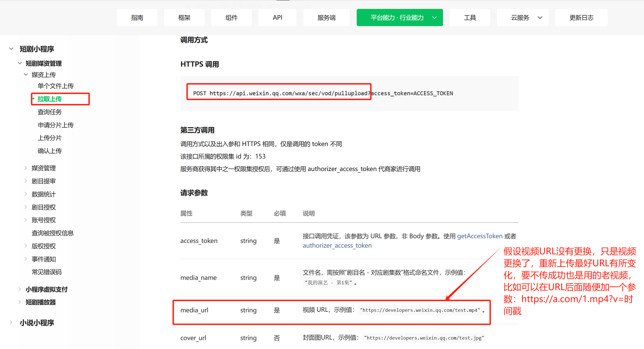Image resolution: width=644 pixels, height=349 pixels.
Task: Switch to the API tab
Action: pos(277,18)
